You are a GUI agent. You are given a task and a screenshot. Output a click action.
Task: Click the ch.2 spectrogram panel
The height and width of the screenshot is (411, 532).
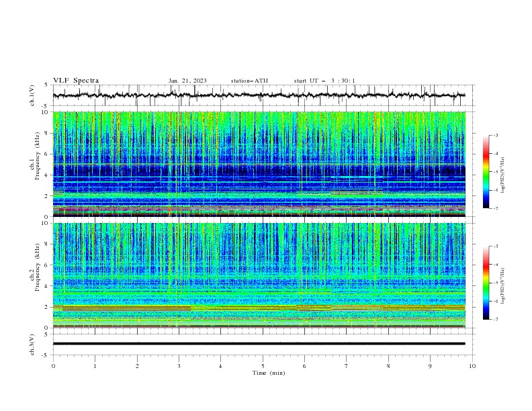(x=259, y=275)
